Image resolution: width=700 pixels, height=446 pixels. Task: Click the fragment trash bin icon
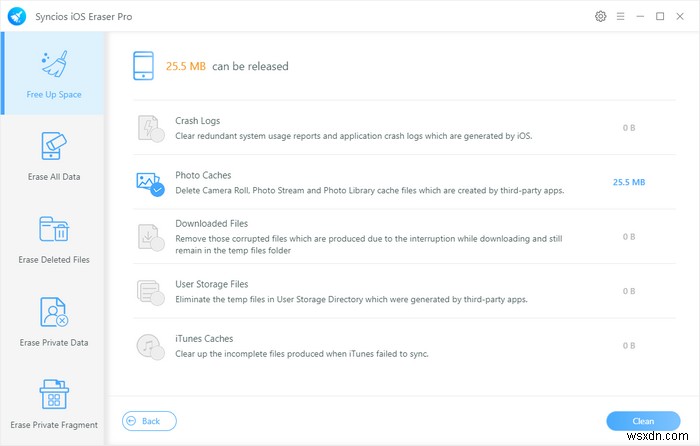tap(54, 394)
